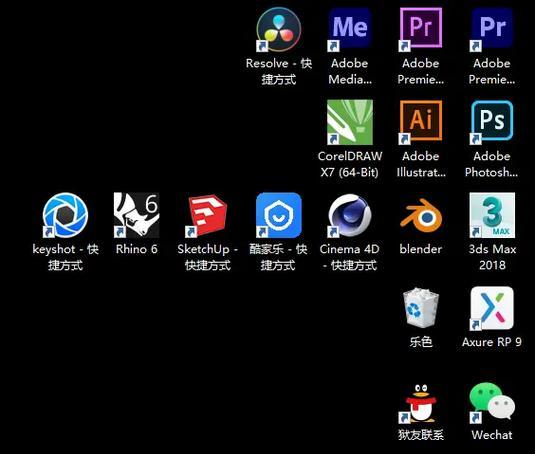Click the "乐色" label text
The width and height of the screenshot is (535, 454).
(421, 341)
